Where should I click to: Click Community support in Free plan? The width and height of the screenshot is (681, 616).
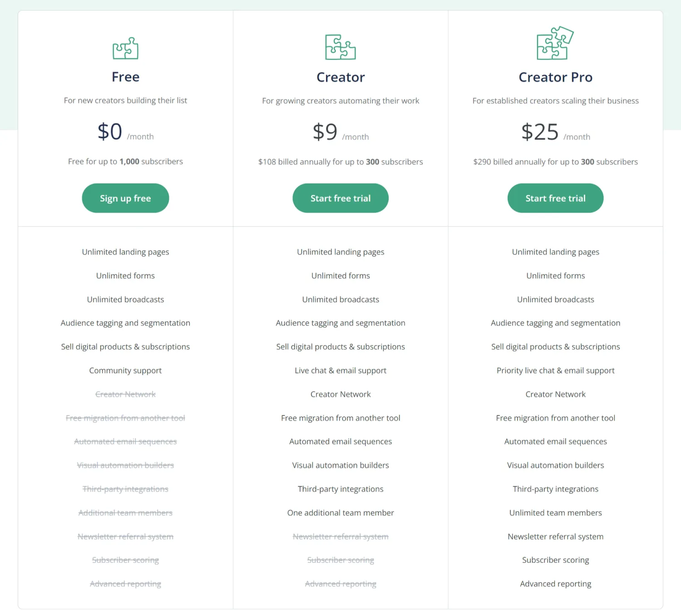[x=125, y=370]
